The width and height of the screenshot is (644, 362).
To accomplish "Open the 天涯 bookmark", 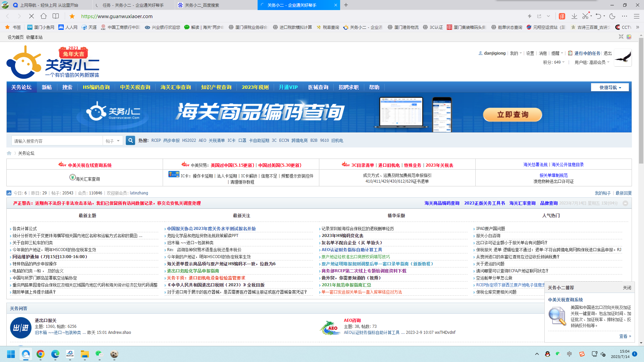I will pyautogui.click(x=89, y=27).
